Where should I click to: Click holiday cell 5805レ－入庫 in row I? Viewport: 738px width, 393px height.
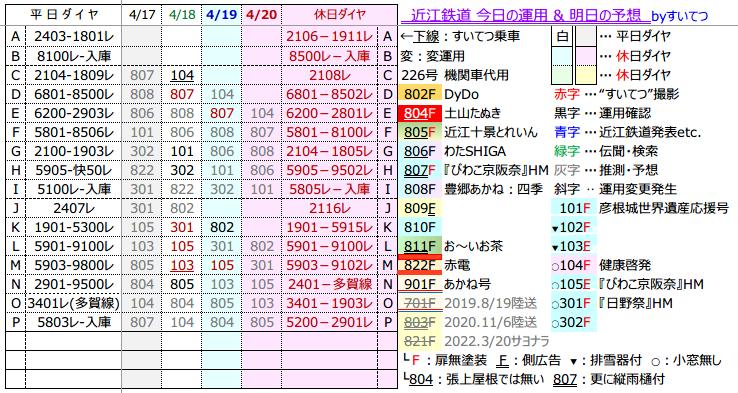point(329,189)
